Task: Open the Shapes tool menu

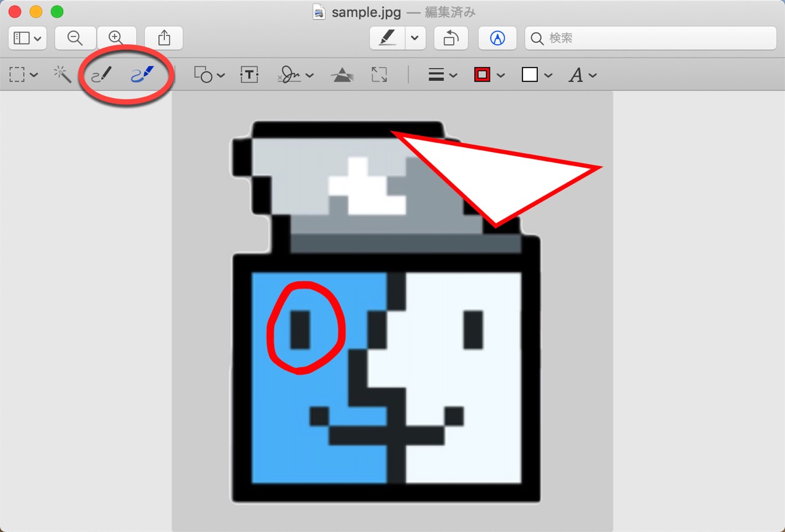Action: click(x=209, y=75)
